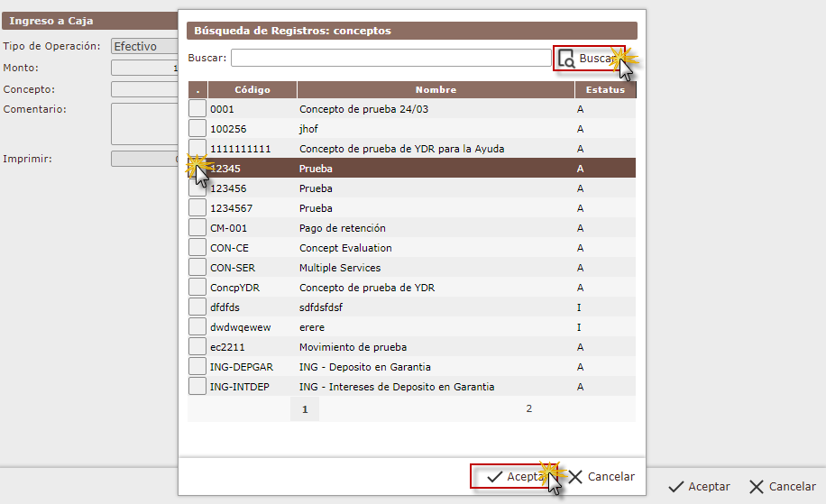This screenshot has height=504, width=826.
Task: Click the Buscar search text field
Action: (390, 58)
